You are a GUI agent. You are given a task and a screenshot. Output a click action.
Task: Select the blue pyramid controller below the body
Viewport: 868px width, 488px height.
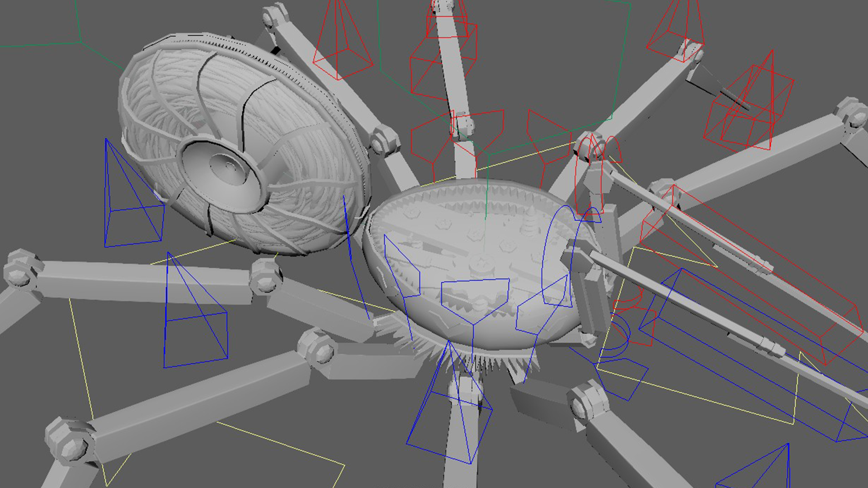point(452,407)
